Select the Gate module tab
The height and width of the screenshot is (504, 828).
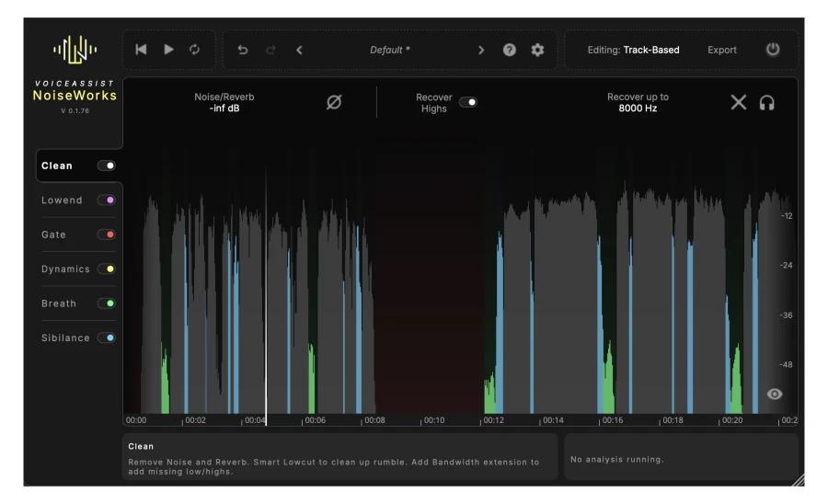click(53, 235)
